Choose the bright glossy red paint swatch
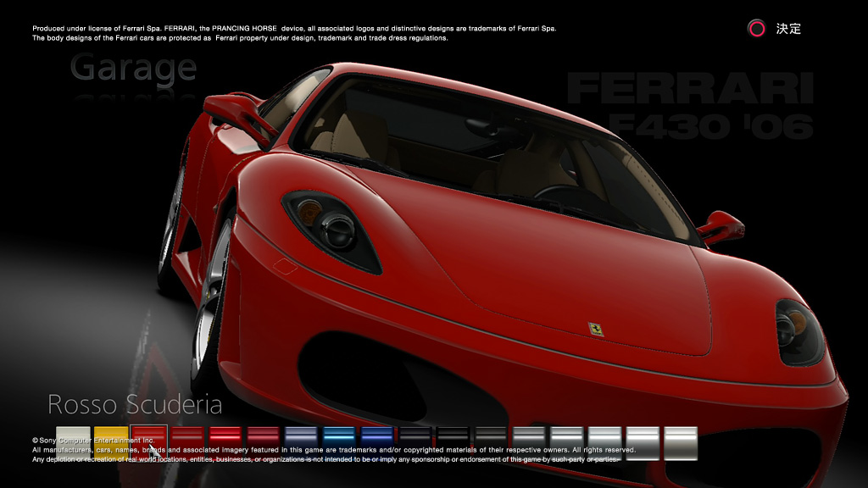Image resolution: width=868 pixels, height=488 pixels. (225, 443)
